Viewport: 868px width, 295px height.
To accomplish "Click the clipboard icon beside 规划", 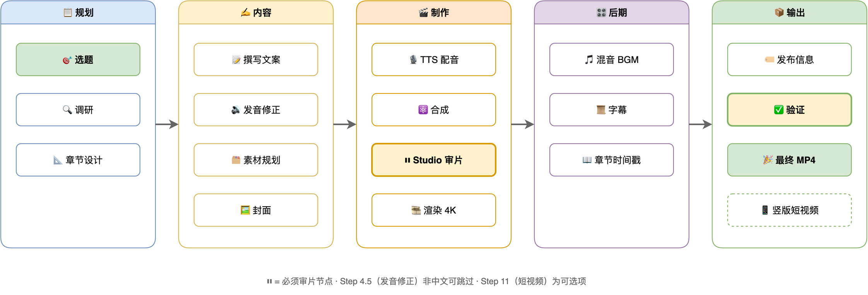I will pyautogui.click(x=68, y=12).
